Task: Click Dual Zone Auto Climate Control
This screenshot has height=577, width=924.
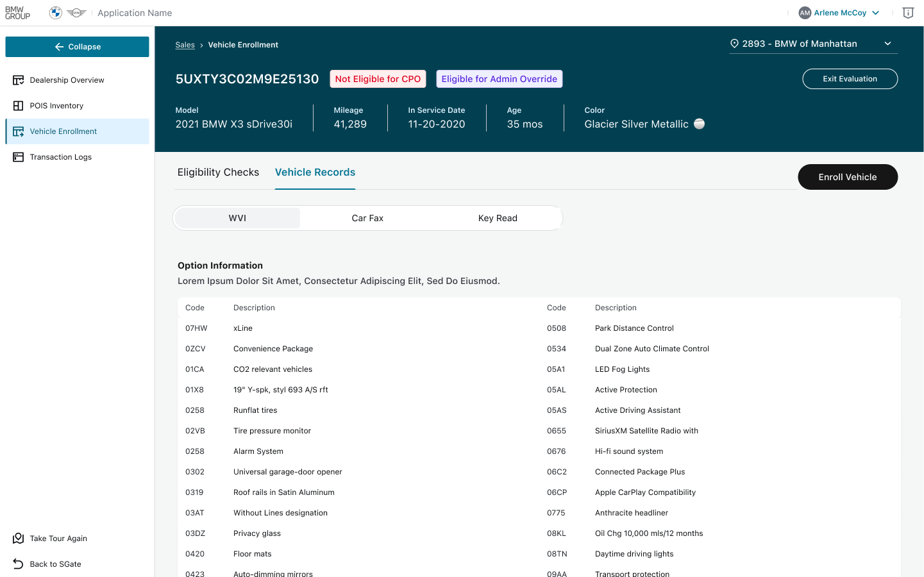Action: 652,349
